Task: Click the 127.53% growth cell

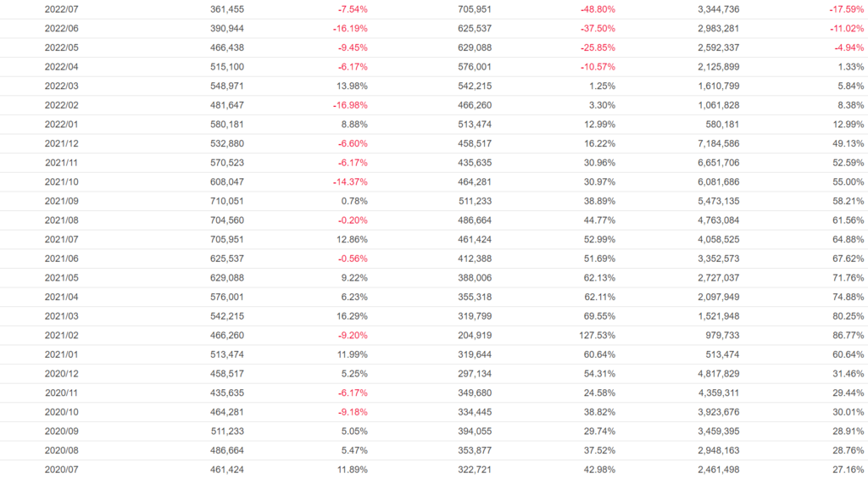Action: tap(596, 335)
